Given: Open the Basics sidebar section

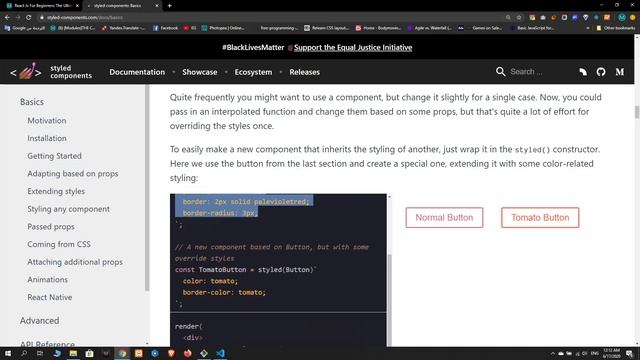Looking at the screenshot, I should pyautogui.click(x=32, y=102).
